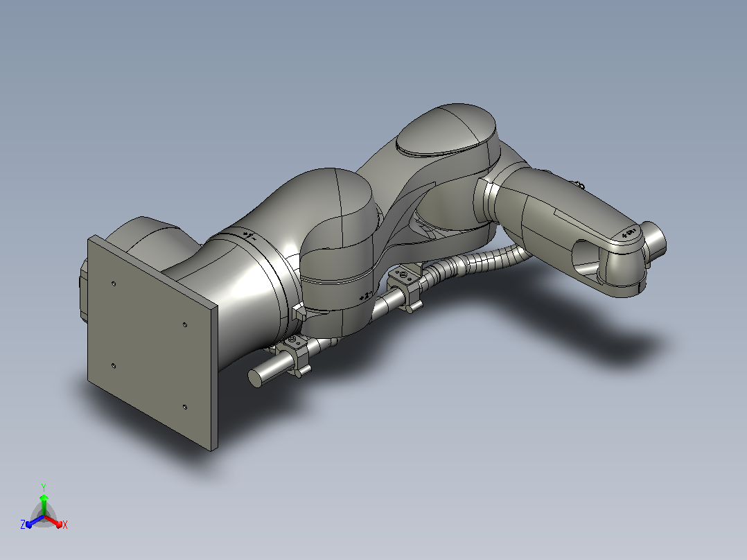Screen dimensions: 747x560
Task: Click the red X axis arrow on triad
Action: (x=53, y=520)
